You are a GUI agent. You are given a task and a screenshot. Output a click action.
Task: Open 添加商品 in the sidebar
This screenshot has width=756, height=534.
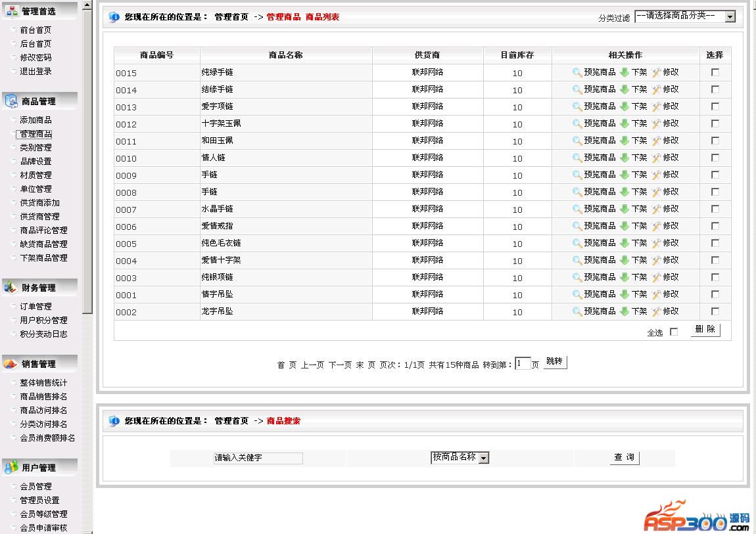click(x=35, y=120)
